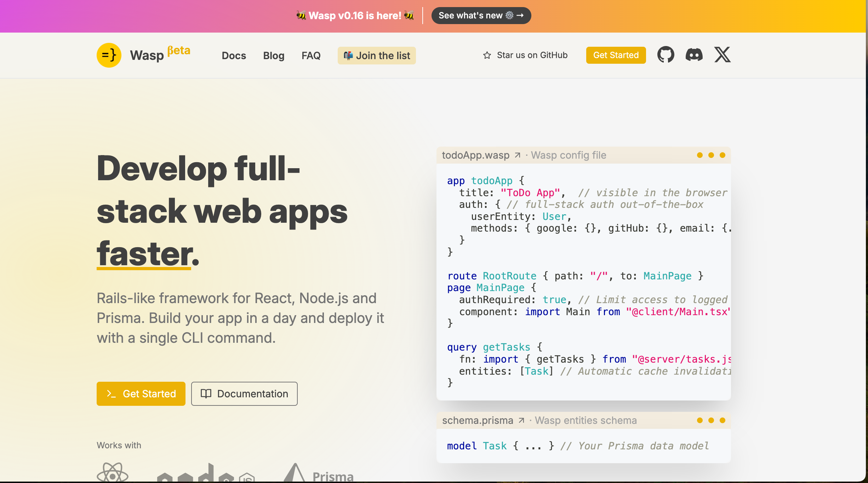Open the FAQ section
The image size is (868, 483).
[311, 56]
